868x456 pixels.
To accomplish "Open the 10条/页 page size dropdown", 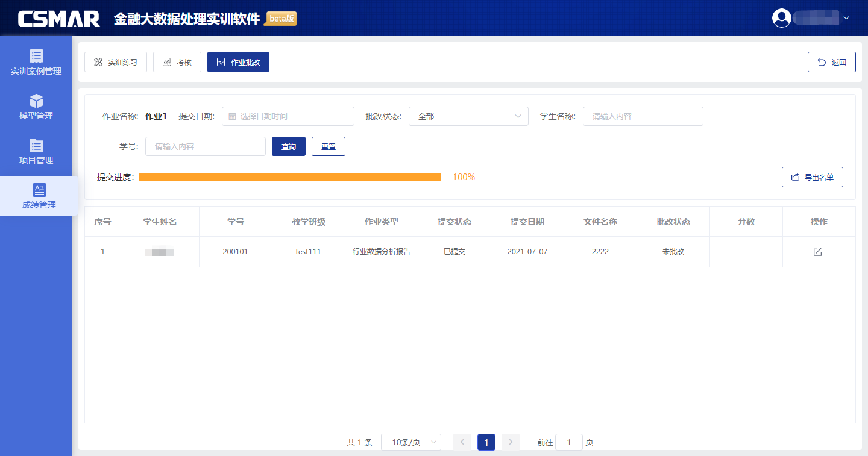I will point(411,442).
